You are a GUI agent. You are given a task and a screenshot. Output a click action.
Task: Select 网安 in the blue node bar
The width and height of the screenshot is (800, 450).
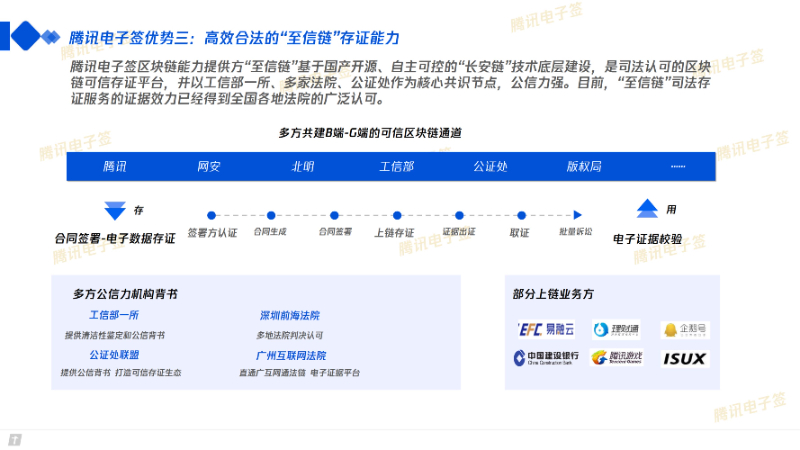209,166
